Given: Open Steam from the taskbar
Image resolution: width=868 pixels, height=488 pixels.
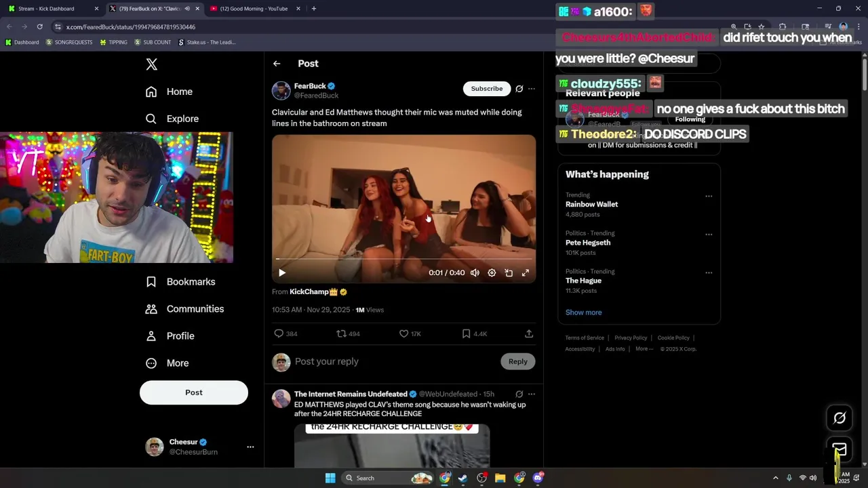Looking at the screenshot, I should [x=462, y=479].
